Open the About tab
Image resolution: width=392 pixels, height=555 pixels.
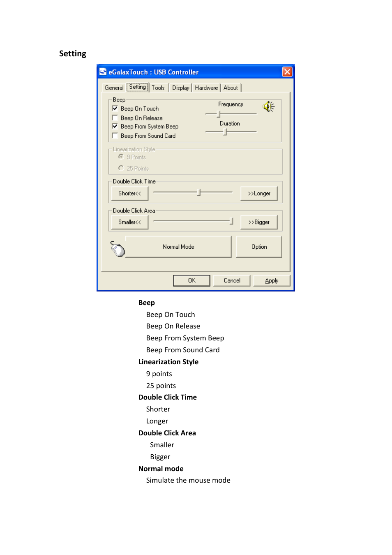231,88
